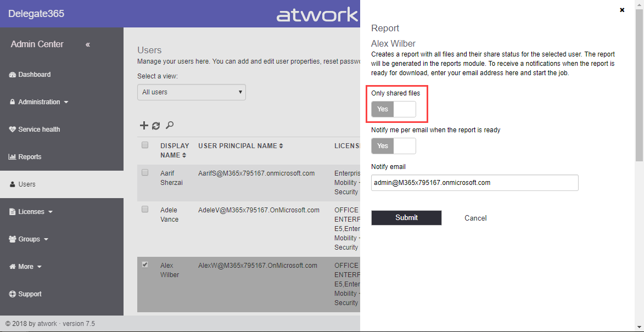Go to Reports in sidebar

click(x=30, y=157)
